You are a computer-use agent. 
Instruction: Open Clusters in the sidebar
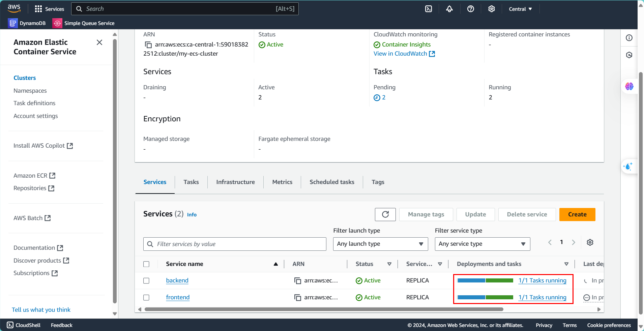click(x=25, y=78)
